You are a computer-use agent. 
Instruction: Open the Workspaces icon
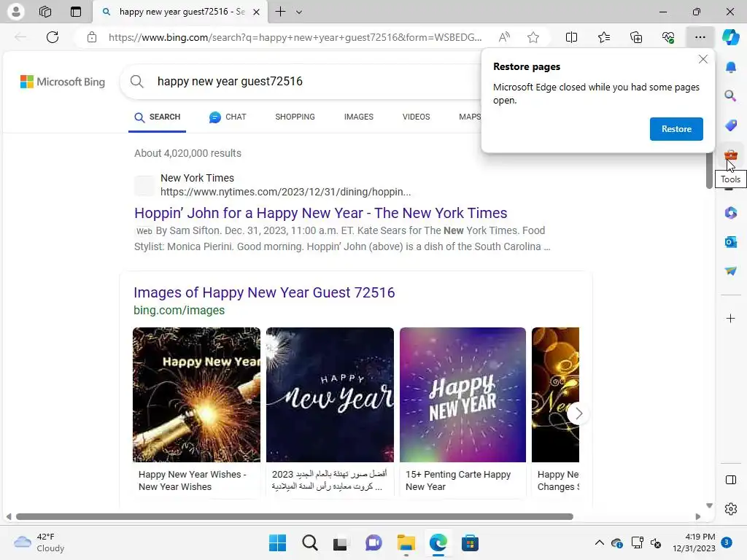point(45,12)
